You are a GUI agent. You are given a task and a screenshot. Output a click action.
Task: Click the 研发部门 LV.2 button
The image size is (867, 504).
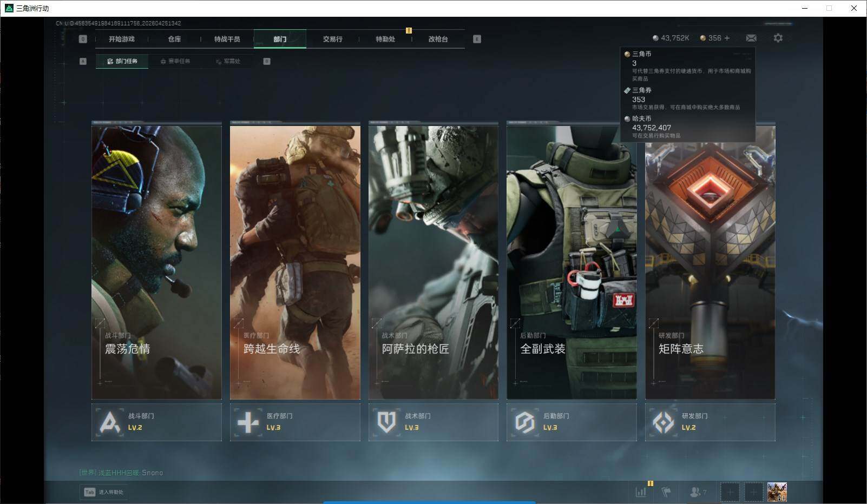pyautogui.click(x=710, y=422)
